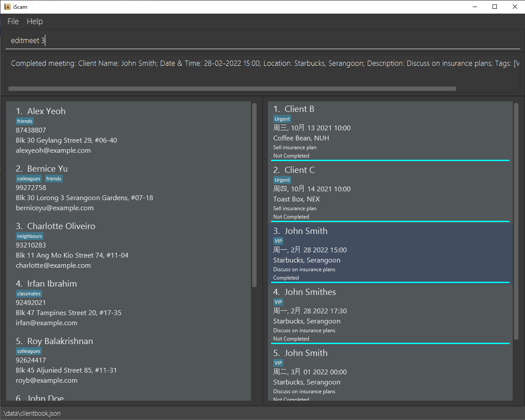Click the status bar path '.\data\clientbook.json'
Image resolution: width=525 pixels, height=420 pixels.
[x=32, y=413]
